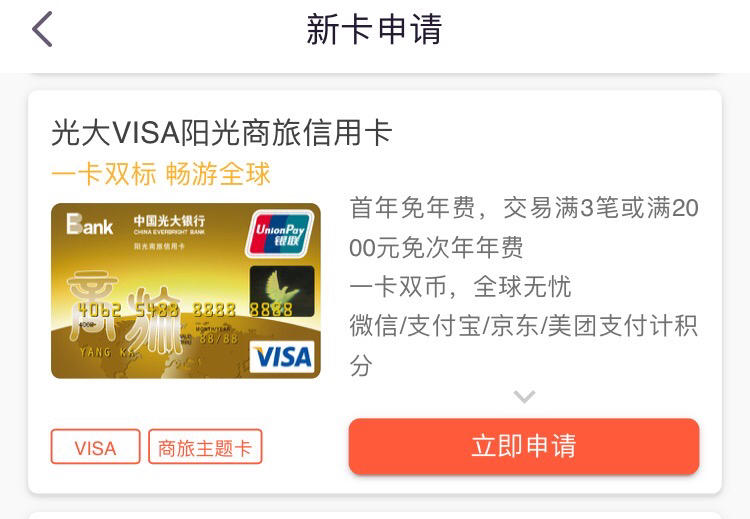Tap the card number 4062 5488 on card
The height and width of the screenshot is (519, 750).
click(129, 310)
